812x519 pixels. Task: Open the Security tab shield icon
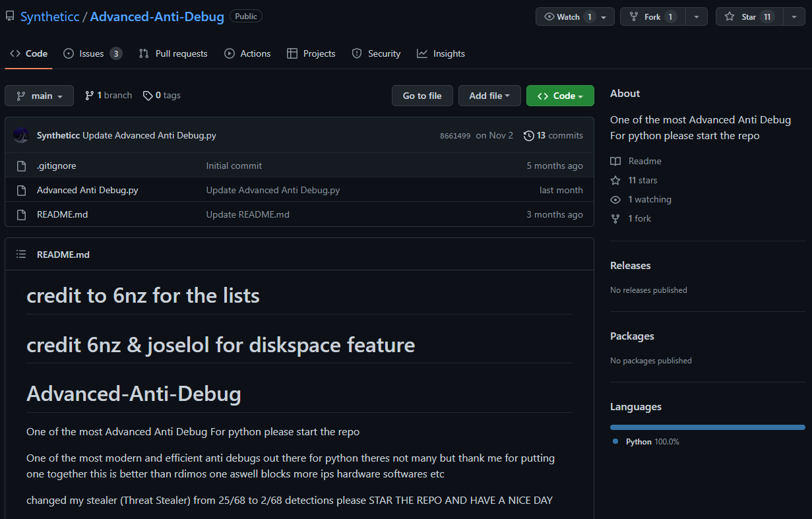coord(356,53)
